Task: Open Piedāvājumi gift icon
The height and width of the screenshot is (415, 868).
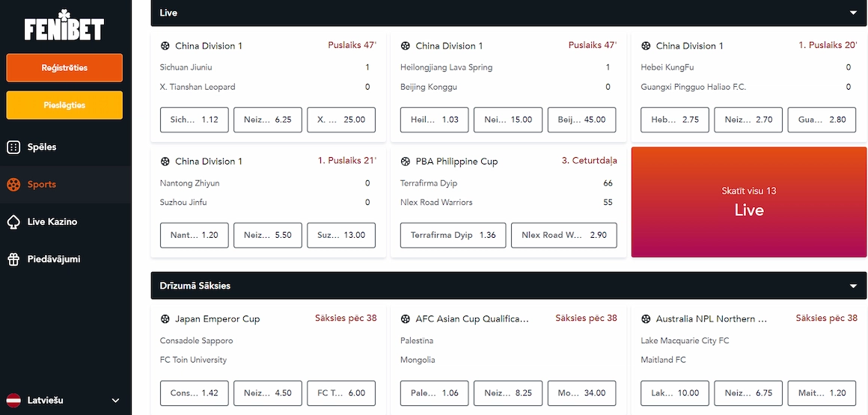Action: [x=13, y=259]
